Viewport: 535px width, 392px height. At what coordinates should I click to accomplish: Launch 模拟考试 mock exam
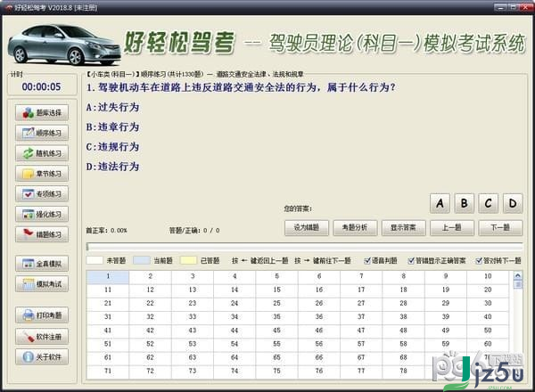42,284
